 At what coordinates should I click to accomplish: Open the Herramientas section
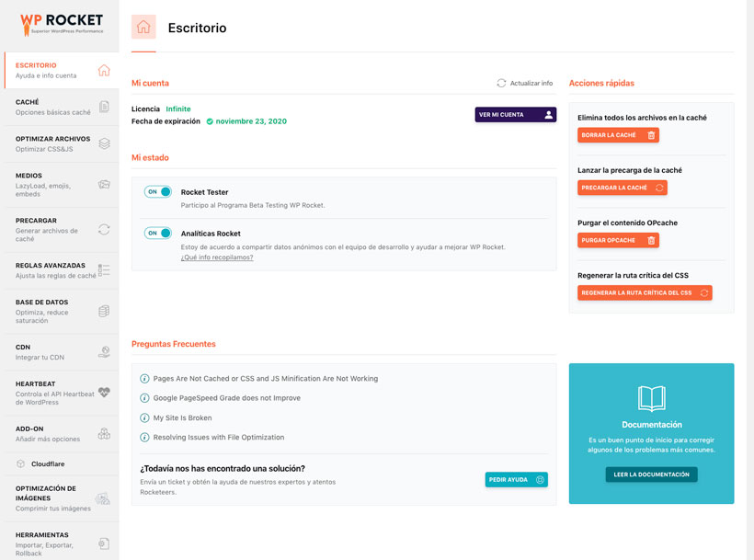(x=62, y=541)
